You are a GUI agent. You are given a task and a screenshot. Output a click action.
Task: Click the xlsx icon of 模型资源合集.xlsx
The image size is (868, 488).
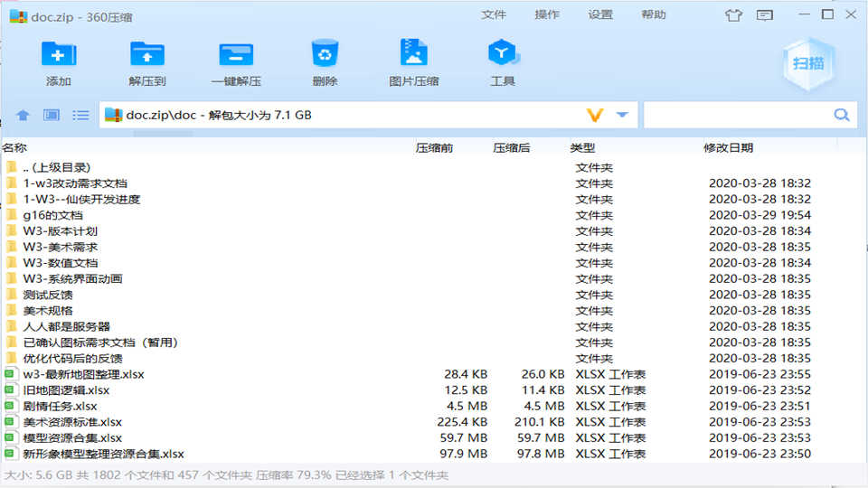pos(10,437)
